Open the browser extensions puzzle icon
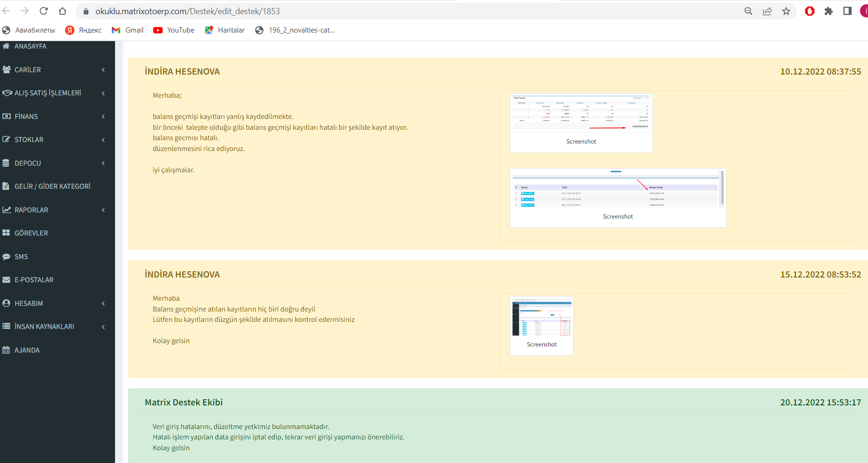 [828, 11]
